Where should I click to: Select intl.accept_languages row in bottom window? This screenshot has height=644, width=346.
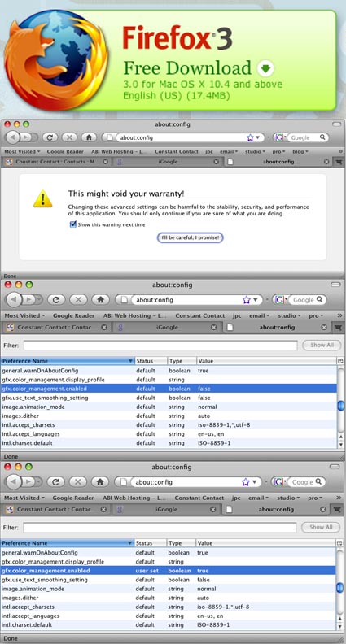[x=168, y=616]
